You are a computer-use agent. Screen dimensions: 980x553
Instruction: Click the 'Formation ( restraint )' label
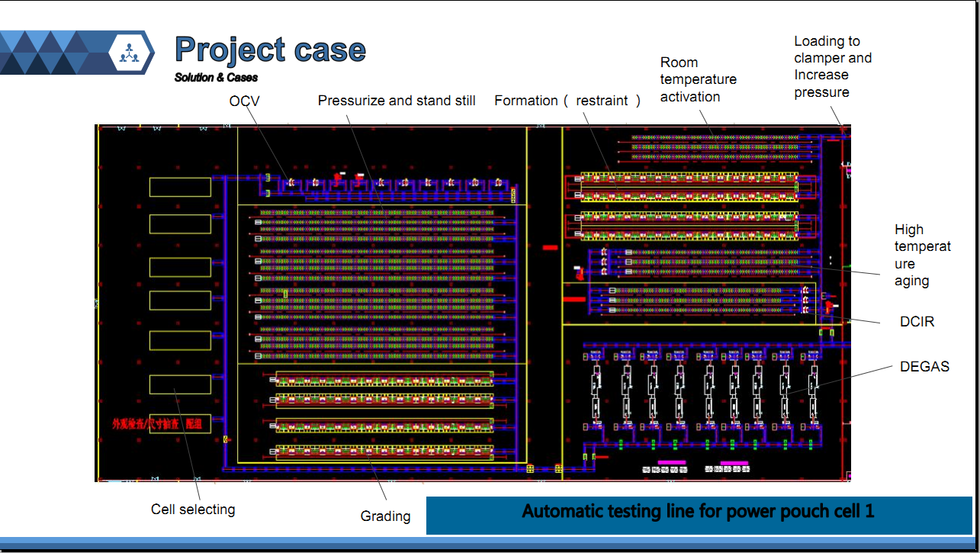click(568, 101)
